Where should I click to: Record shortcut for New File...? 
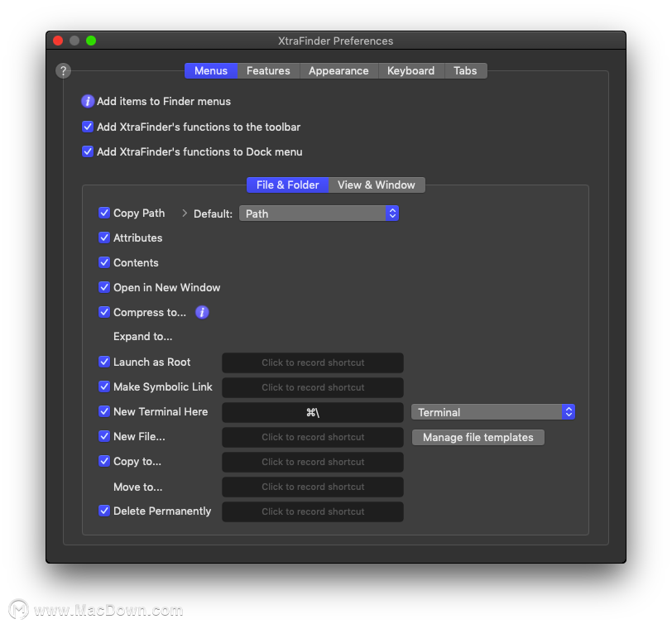313,437
